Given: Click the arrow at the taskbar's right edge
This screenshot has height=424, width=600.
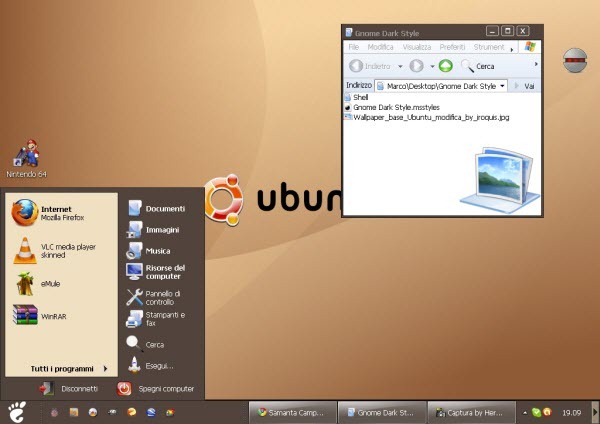Looking at the screenshot, I should 595,412.
